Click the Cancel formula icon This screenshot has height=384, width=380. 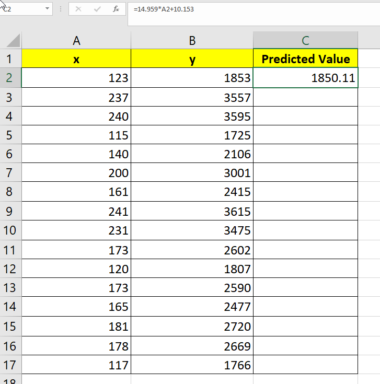point(78,9)
